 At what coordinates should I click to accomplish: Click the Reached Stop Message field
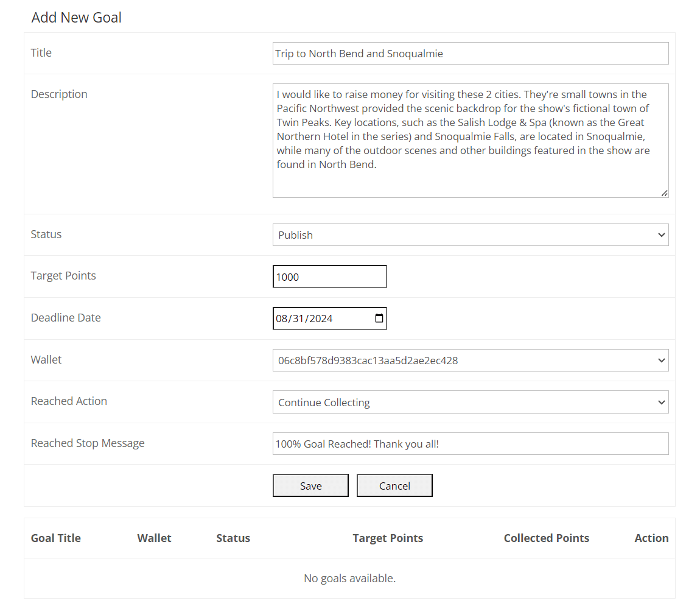pyautogui.click(x=470, y=444)
